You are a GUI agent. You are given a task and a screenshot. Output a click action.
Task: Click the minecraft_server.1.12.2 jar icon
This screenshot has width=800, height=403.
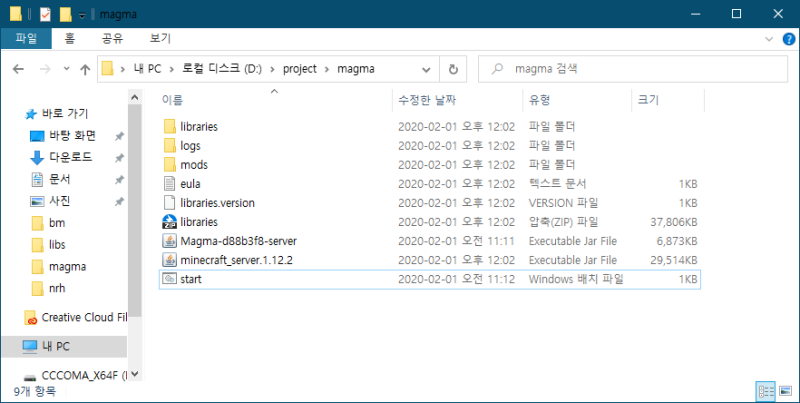[169, 260]
